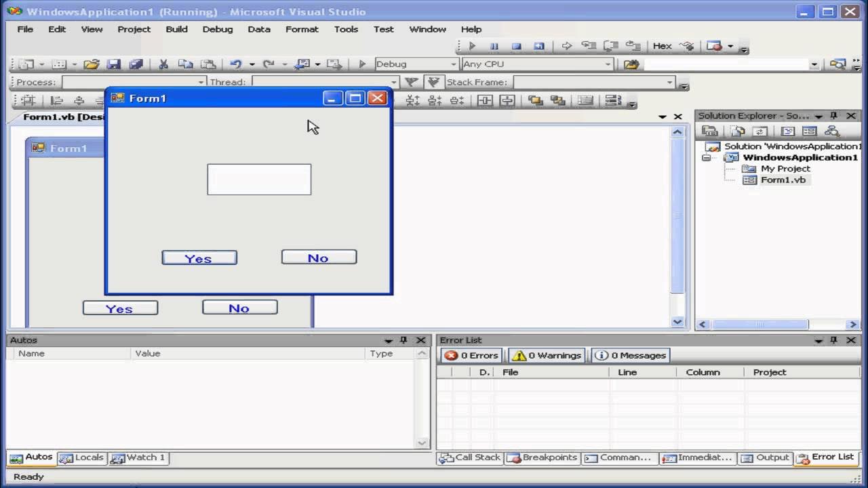Viewport: 868px width, 488px height.
Task: Click the Cut scissors icon
Action: [163, 64]
